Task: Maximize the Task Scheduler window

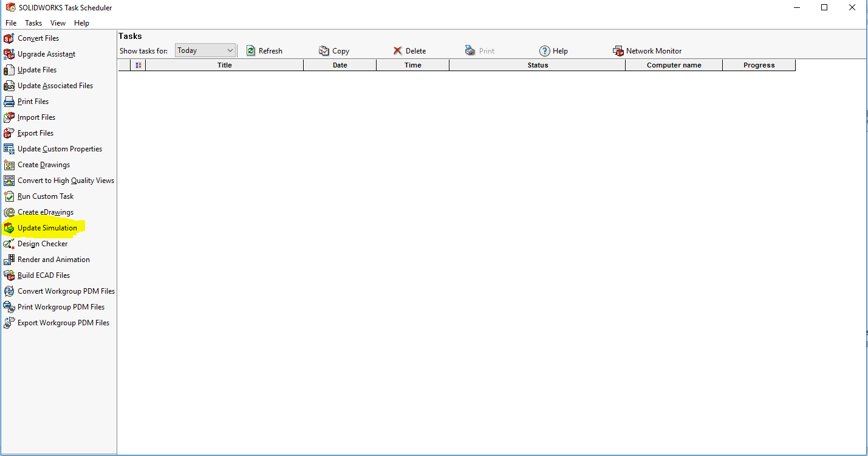Action: pos(824,7)
